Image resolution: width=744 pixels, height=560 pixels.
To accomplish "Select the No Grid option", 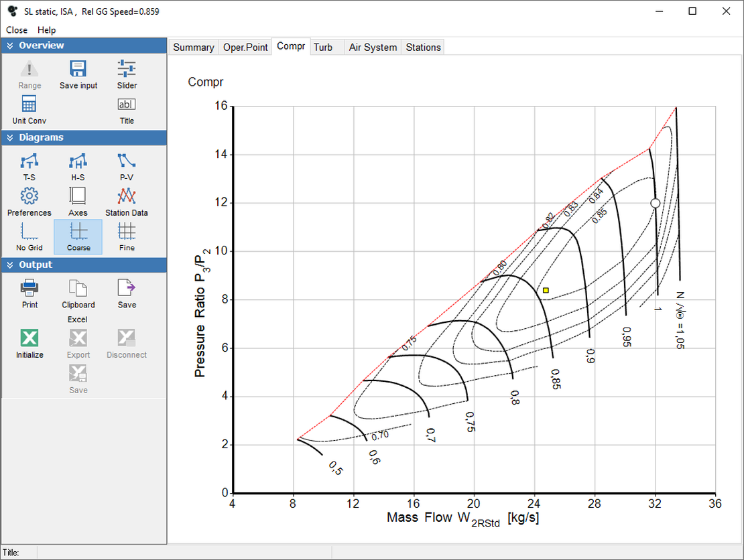I will pos(29,236).
